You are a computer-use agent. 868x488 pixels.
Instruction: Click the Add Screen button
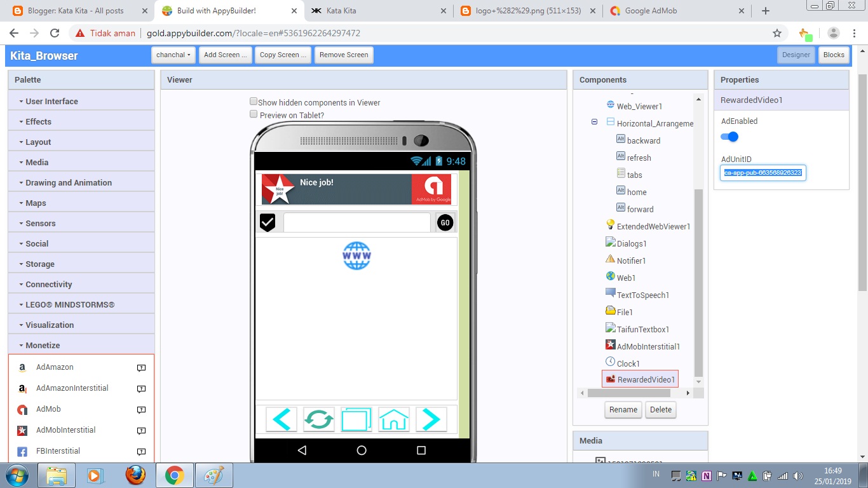coord(225,55)
